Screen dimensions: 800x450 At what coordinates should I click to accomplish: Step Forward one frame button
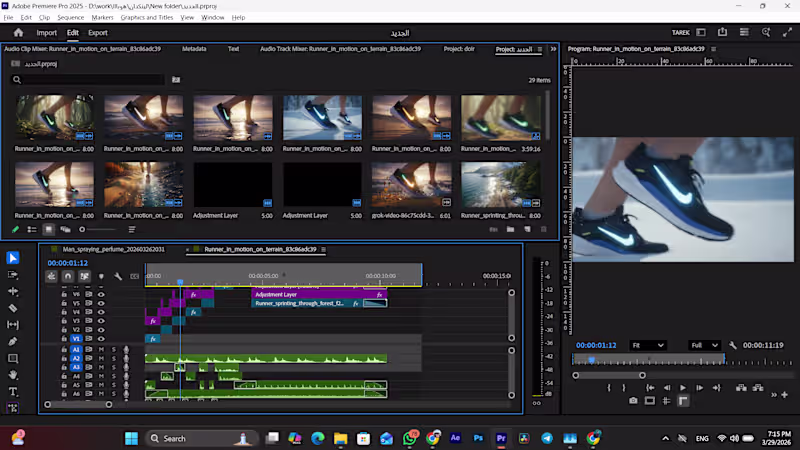click(699, 388)
